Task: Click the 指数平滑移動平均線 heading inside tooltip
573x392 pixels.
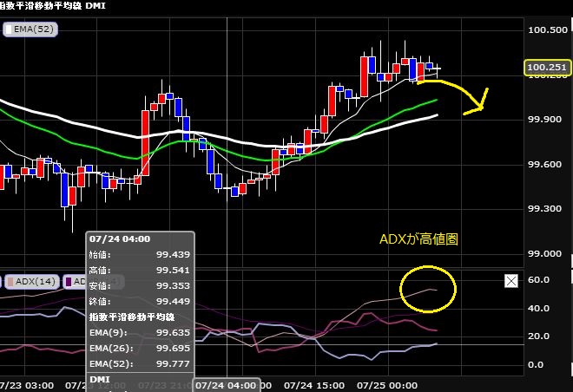Action: pos(132,317)
